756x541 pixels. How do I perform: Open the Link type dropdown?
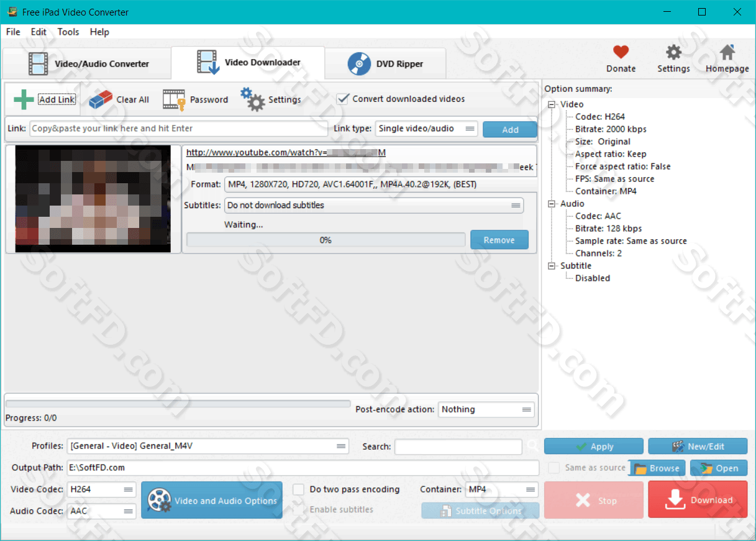(x=427, y=129)
